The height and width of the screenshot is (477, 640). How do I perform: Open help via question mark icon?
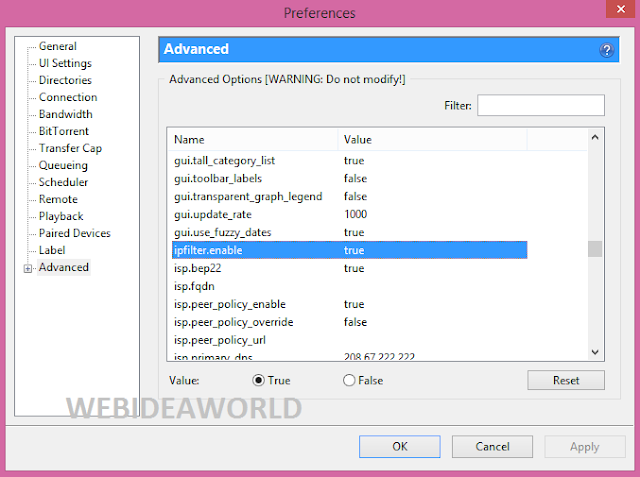click(607, 50)
